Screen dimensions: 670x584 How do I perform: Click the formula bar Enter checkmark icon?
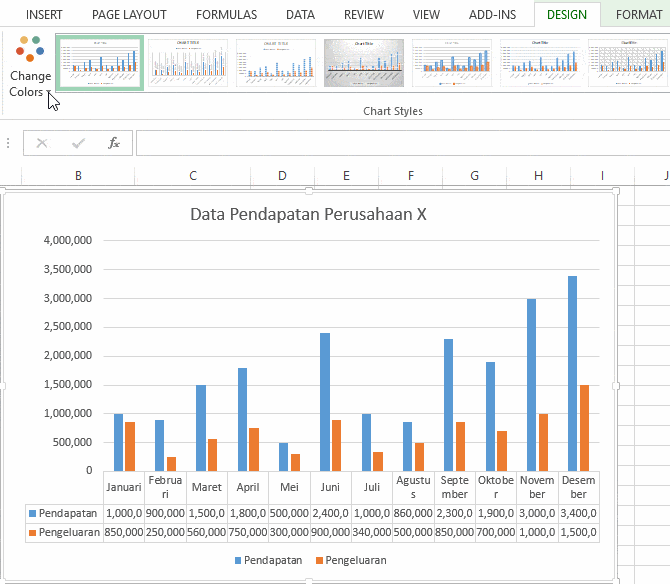point(78,143)
